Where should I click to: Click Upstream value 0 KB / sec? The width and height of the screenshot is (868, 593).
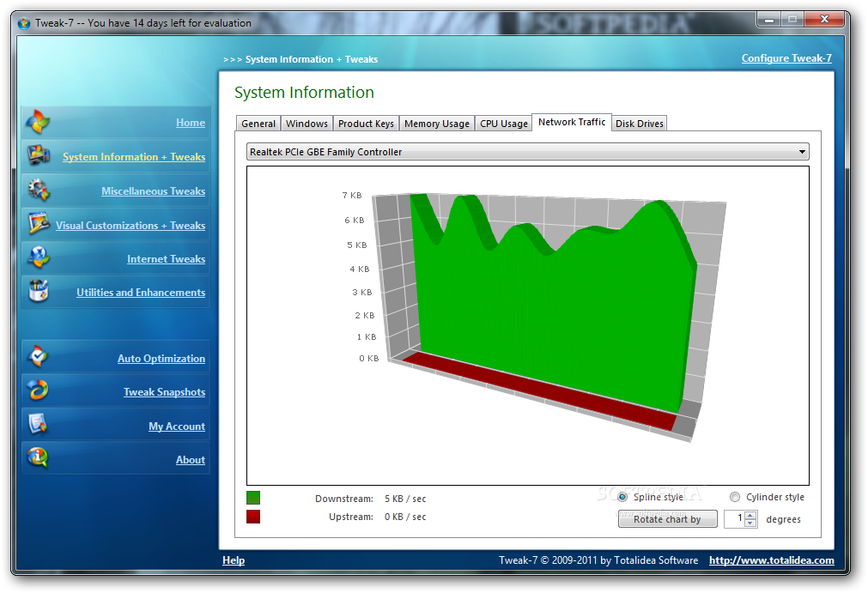[x=405, y=517]
